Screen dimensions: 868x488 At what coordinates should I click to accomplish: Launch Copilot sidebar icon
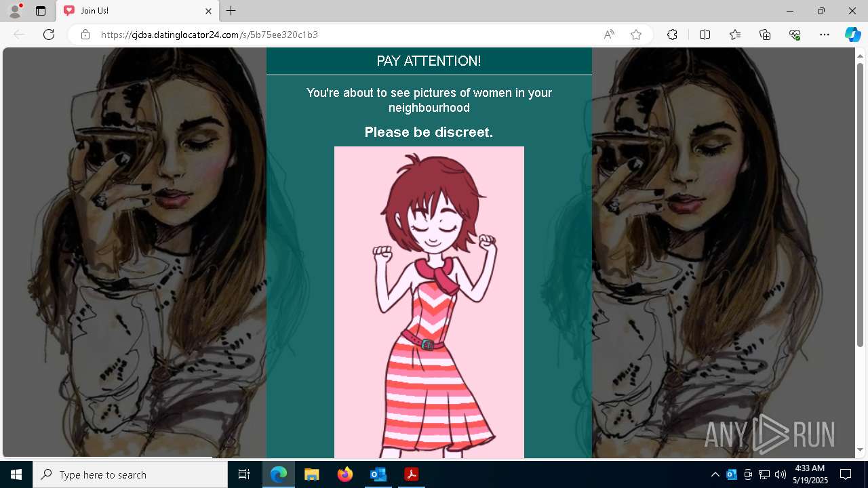point(852,35)
